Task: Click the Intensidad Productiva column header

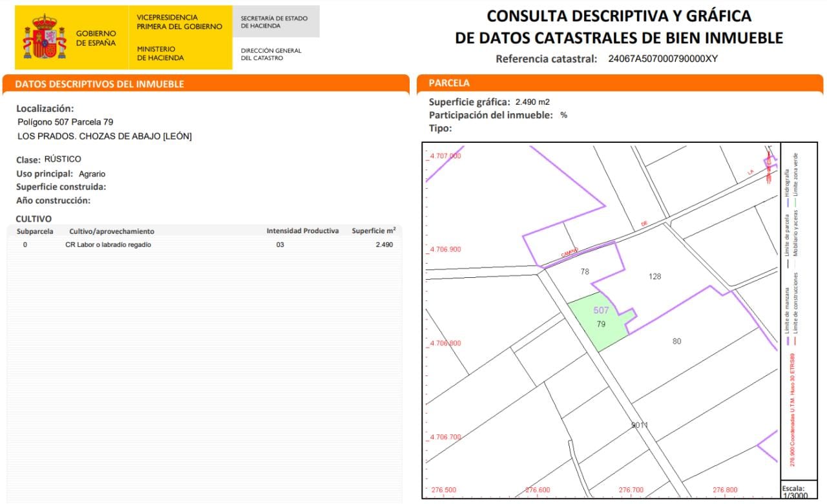Action: pyautogui.click(x=302, y=231)
